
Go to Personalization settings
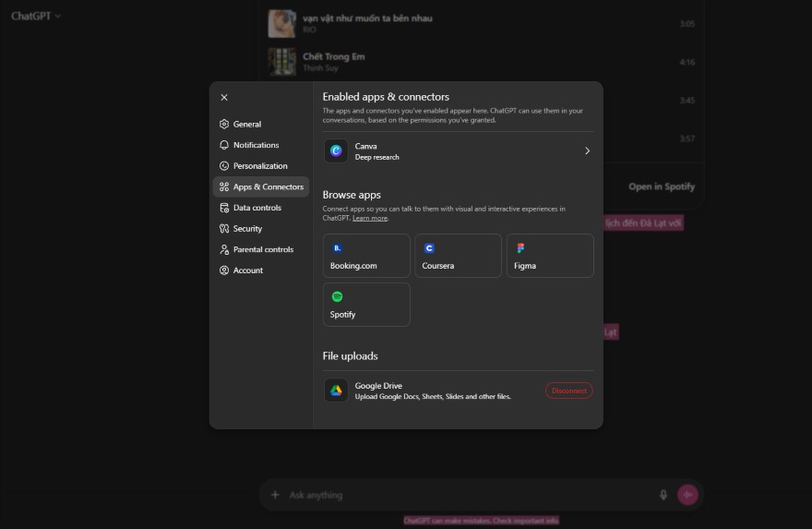[x=260, y=166]
